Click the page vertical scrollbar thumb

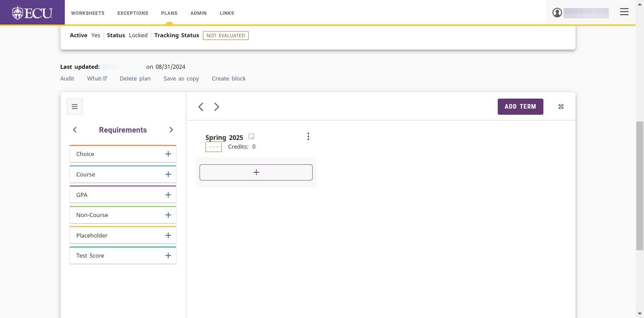coord(640,185)
